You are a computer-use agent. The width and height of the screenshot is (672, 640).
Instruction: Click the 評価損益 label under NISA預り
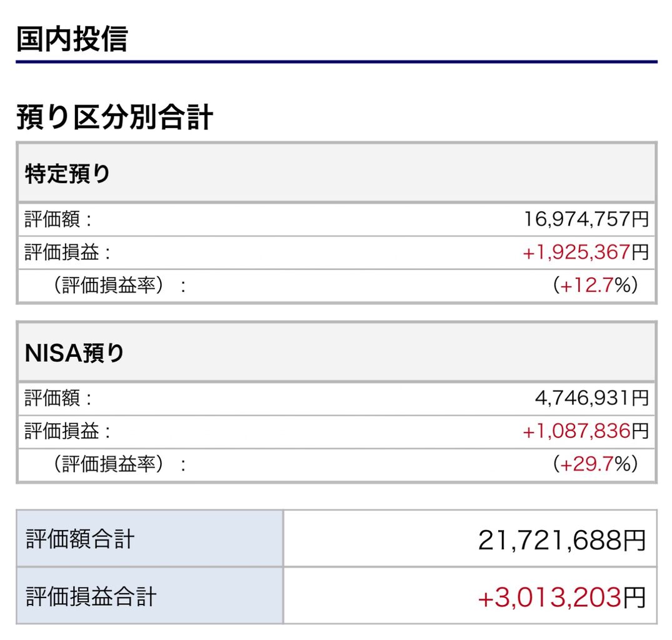point(68,431)
